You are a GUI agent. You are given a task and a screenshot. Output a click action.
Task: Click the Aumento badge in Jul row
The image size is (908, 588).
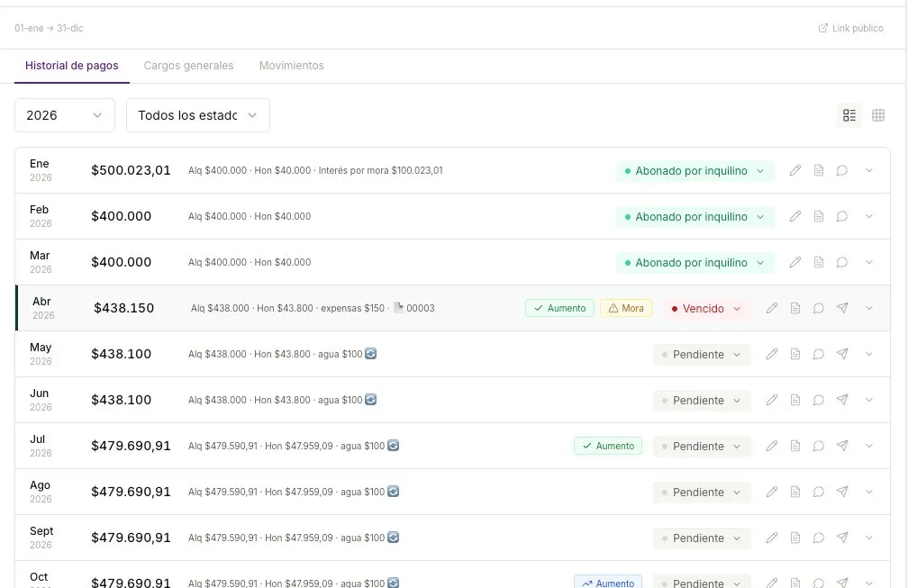608,446
